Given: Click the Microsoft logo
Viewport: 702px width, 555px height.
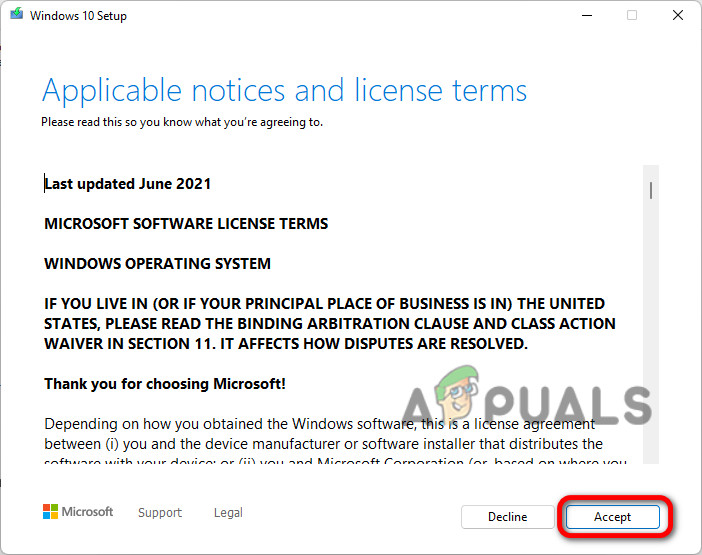Looking at the screenshot, I should coord(78,512).
